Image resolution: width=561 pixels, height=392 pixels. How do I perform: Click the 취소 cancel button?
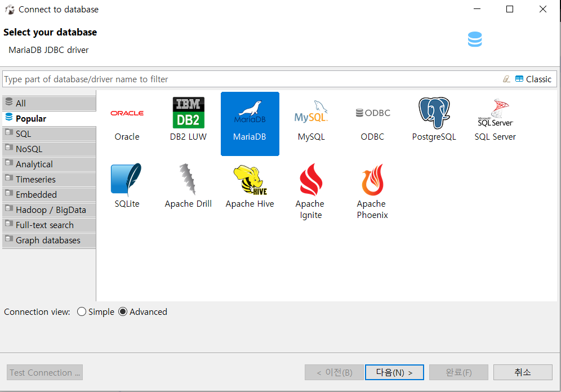tap(523, 372)
